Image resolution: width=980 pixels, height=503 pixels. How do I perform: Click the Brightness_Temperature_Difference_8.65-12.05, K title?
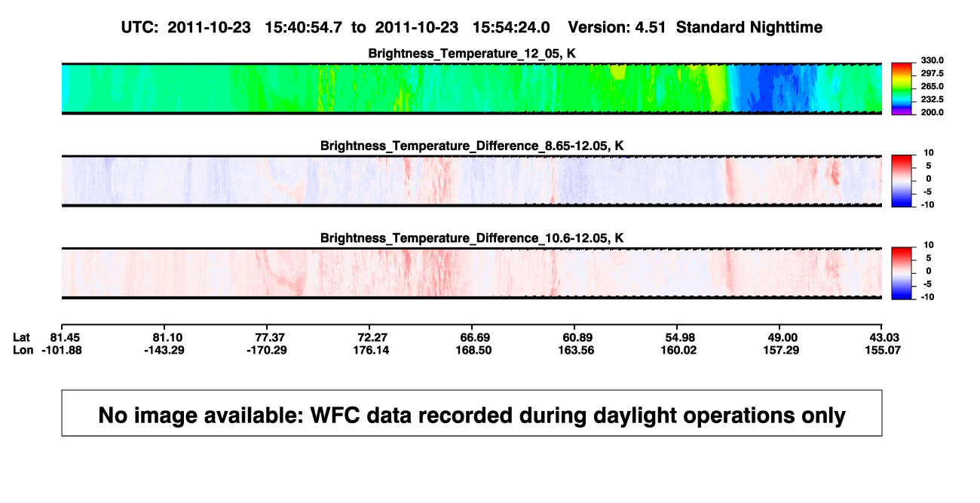(x=472, y=146)
